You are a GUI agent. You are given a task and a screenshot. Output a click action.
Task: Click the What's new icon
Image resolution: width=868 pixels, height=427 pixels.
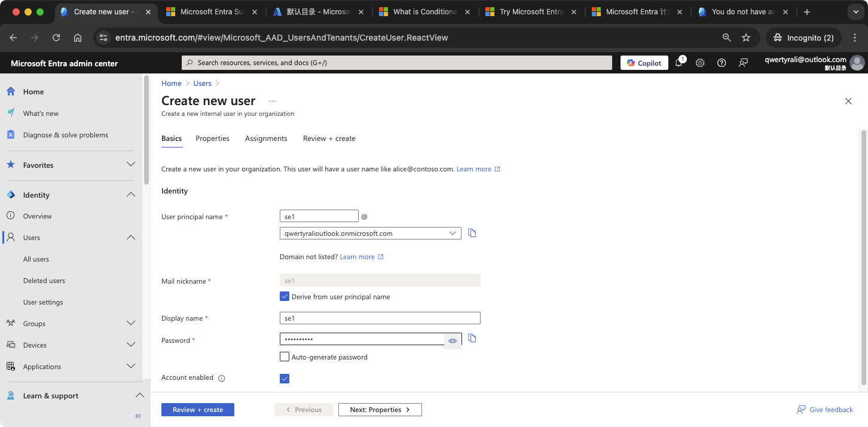11,113
